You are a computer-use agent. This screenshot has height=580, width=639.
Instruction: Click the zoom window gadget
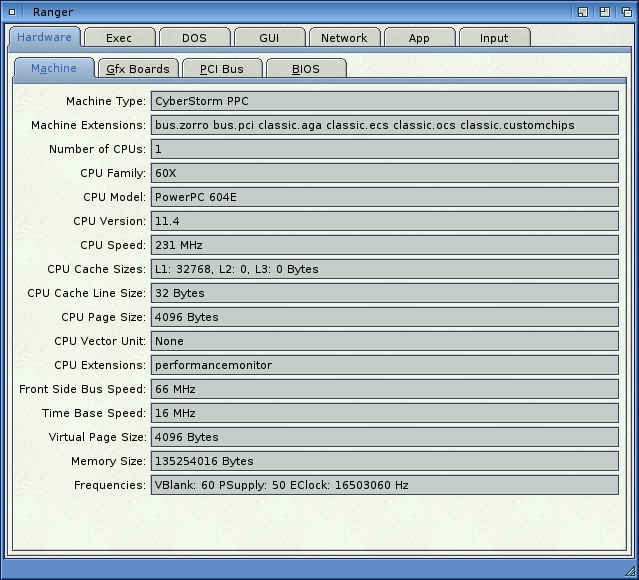[x=605, y=12]
